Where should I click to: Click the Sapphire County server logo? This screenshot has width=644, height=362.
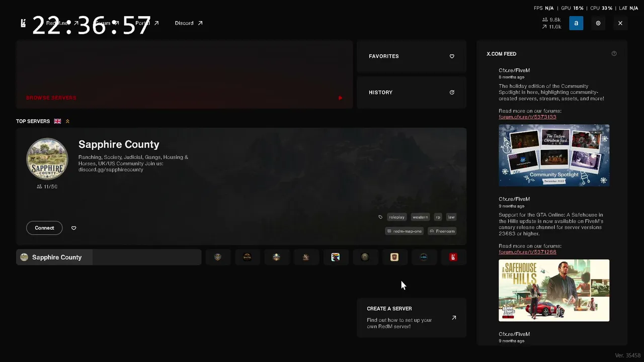pyautogui.click(x=47, y=159)
